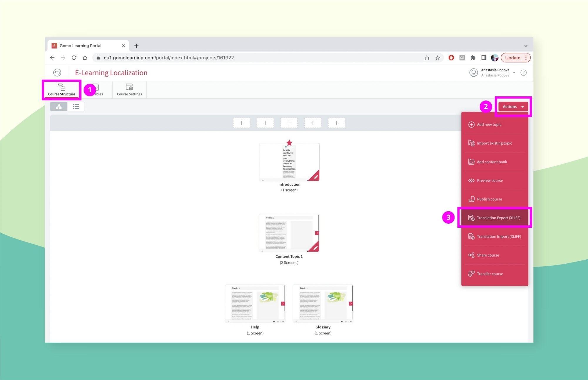Click the Publish course icon
The image size is (588, 380).
[x=471, y=199]
